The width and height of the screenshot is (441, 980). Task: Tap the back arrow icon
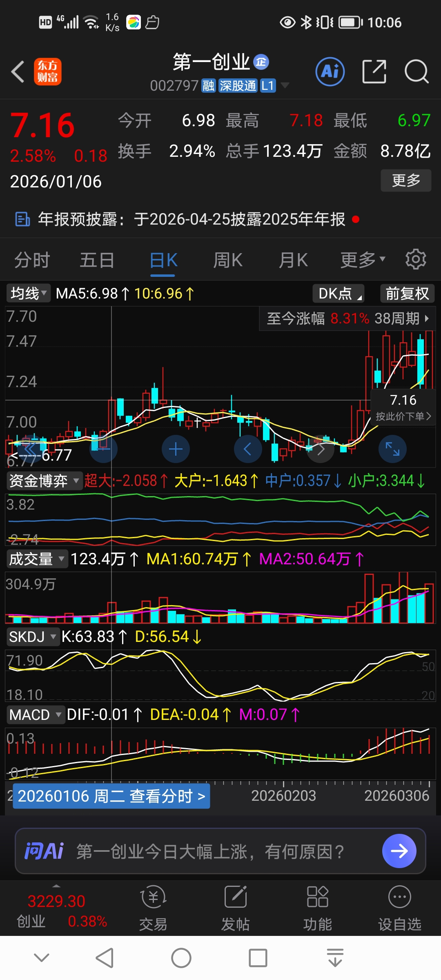(18, 72)
